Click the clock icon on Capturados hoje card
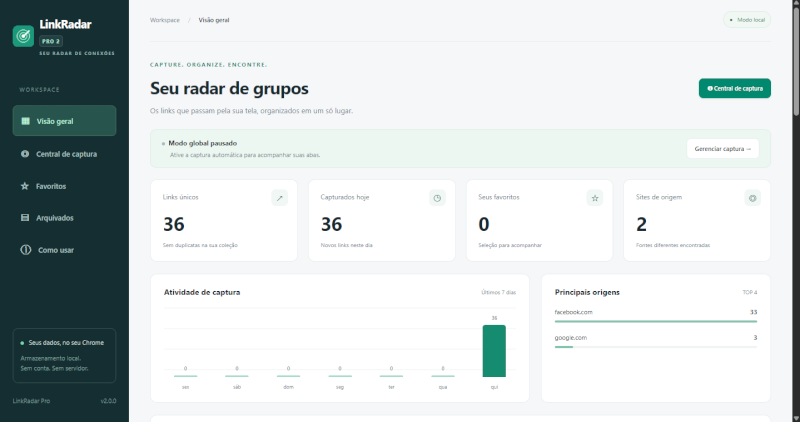 click(x=437, y=198)
